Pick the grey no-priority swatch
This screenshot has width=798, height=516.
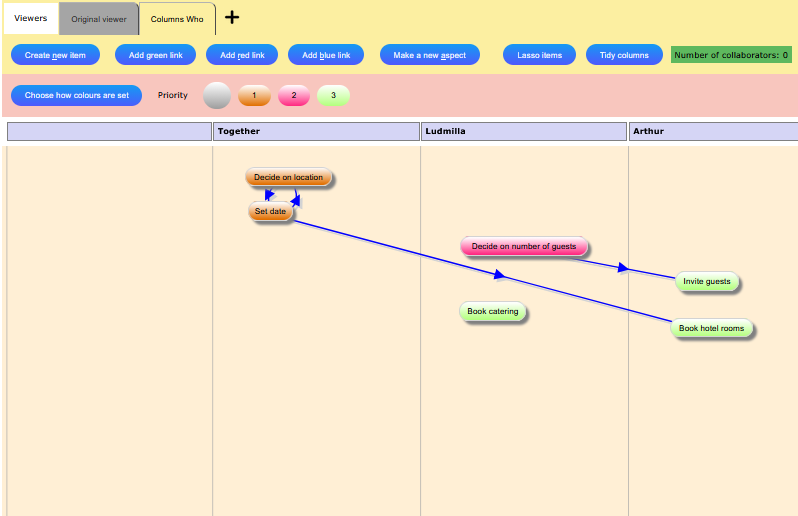click(x=217, y=95)
